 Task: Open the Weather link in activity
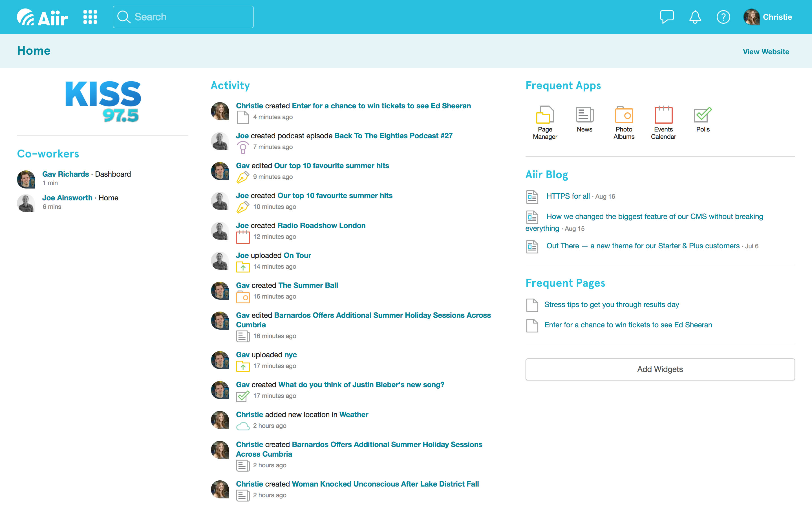point(354,415)
